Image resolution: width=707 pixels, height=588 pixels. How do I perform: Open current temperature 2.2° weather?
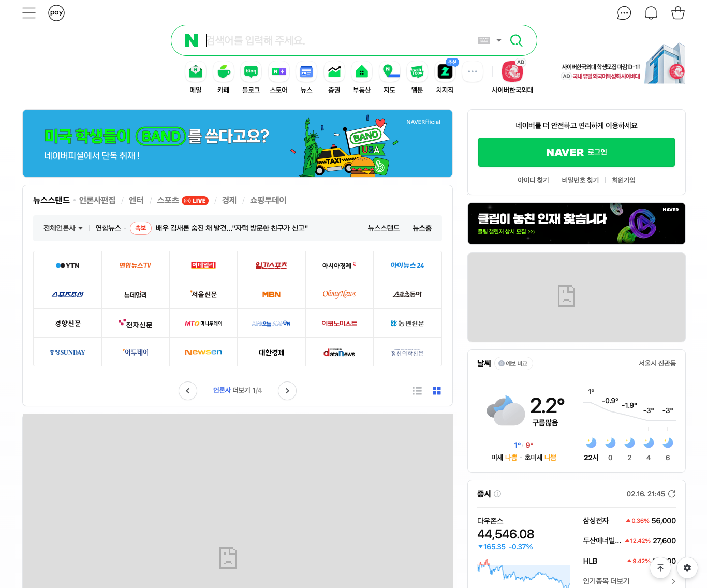547,405
